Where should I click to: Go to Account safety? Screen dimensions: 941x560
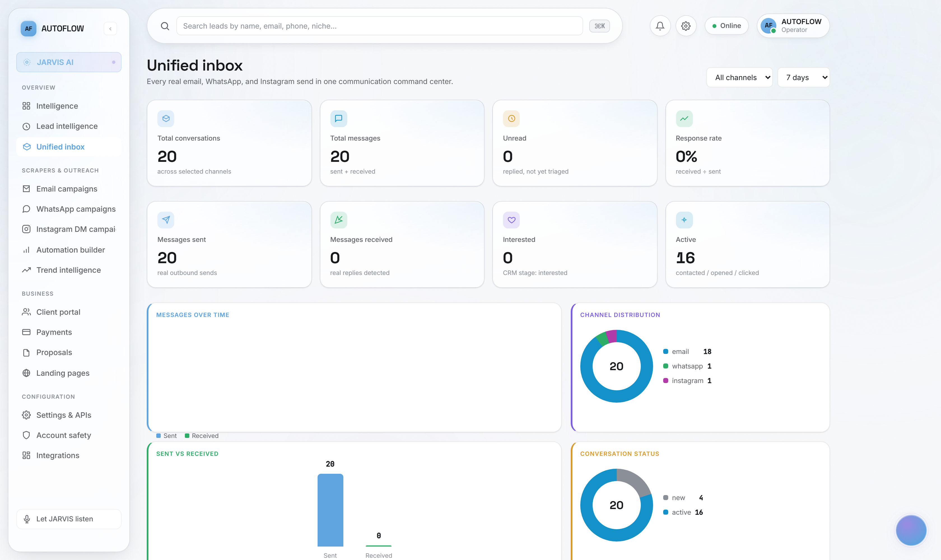click(69, 435)
